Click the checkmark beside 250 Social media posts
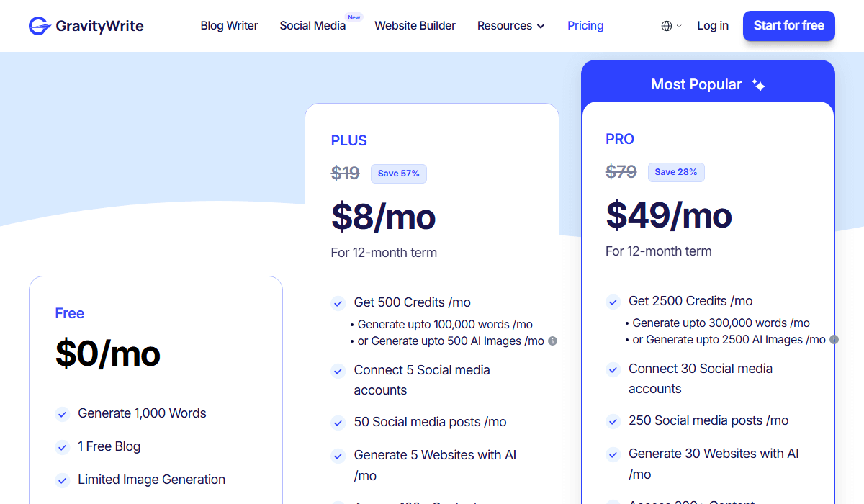The height and width of the screenshot is (504, 864). tap(613, 421)
